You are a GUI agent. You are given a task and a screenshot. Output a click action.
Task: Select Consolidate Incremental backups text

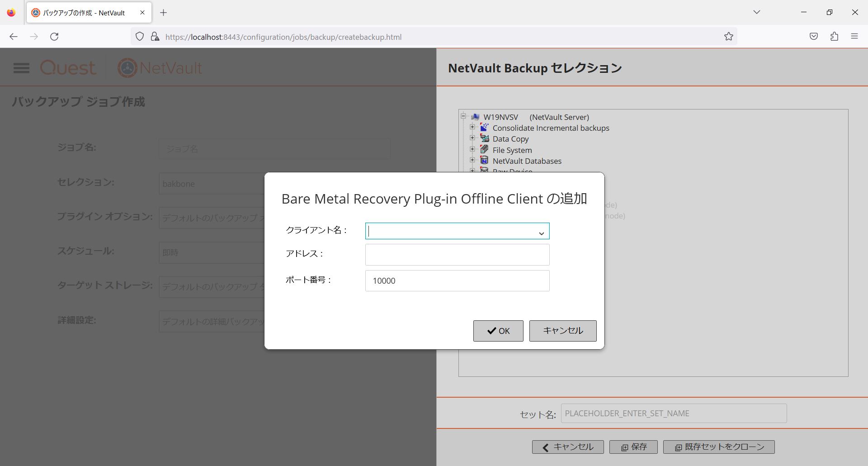(551, 128)
